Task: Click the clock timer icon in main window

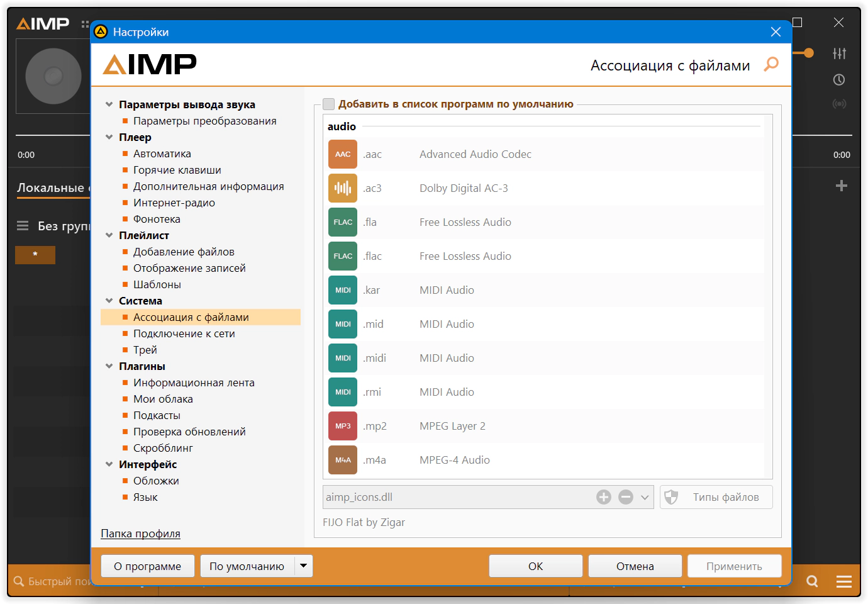Action: 839,80
